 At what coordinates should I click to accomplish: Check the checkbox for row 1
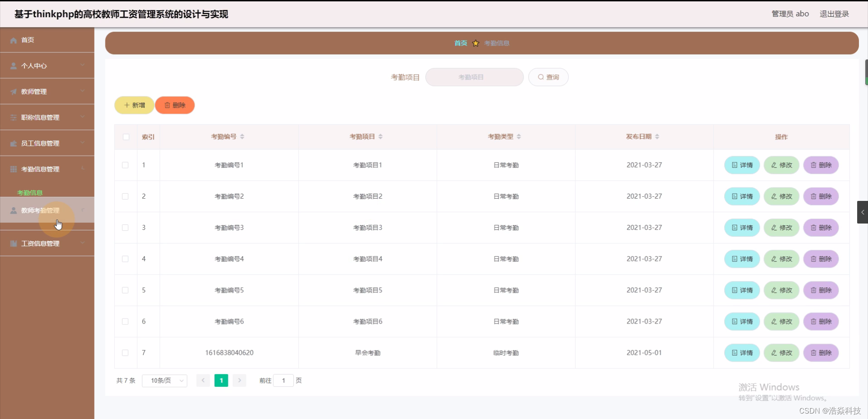125,165
